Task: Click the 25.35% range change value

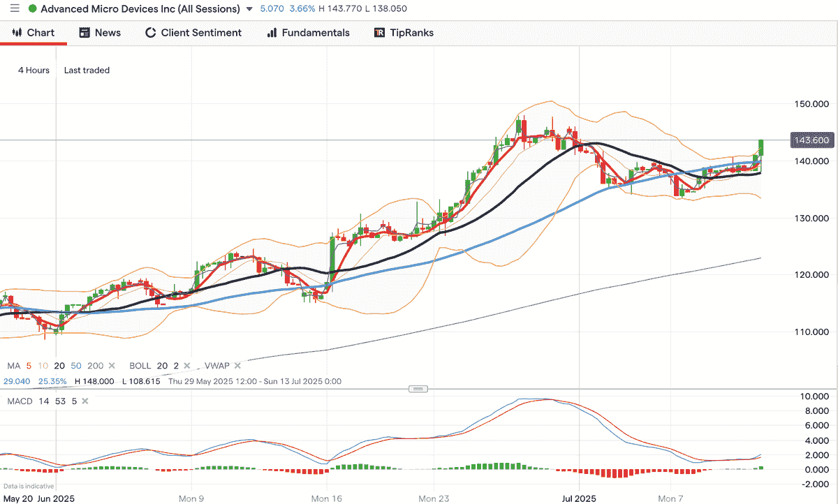Action: 52,382
